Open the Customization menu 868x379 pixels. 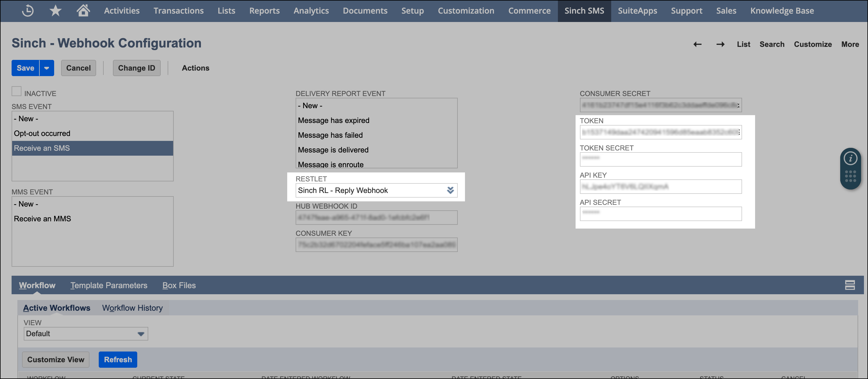coord(466,11)
